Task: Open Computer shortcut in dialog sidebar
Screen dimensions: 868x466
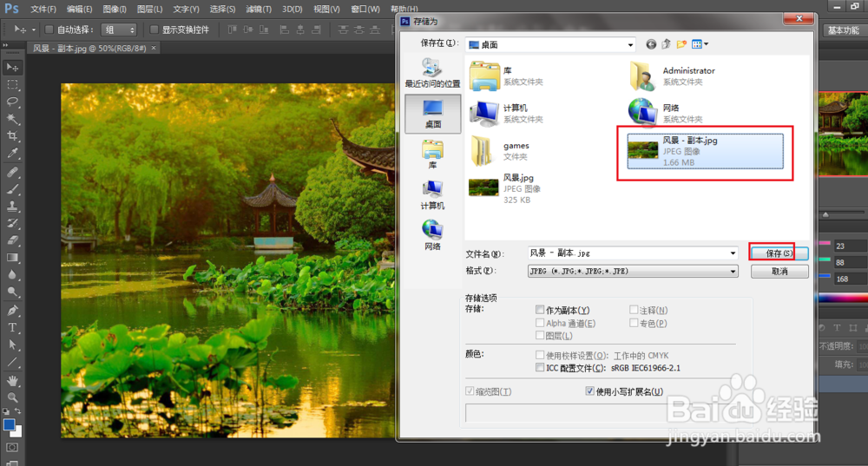Action: point(432,194)
